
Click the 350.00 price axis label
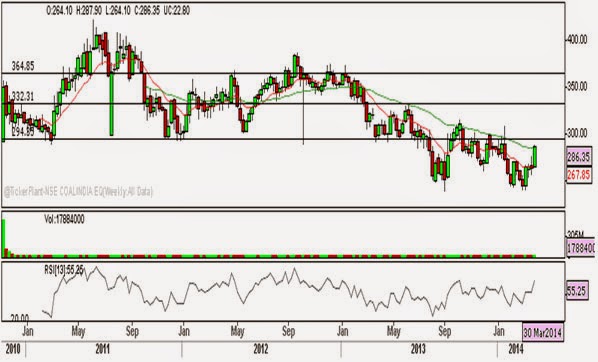click(576, 87)
